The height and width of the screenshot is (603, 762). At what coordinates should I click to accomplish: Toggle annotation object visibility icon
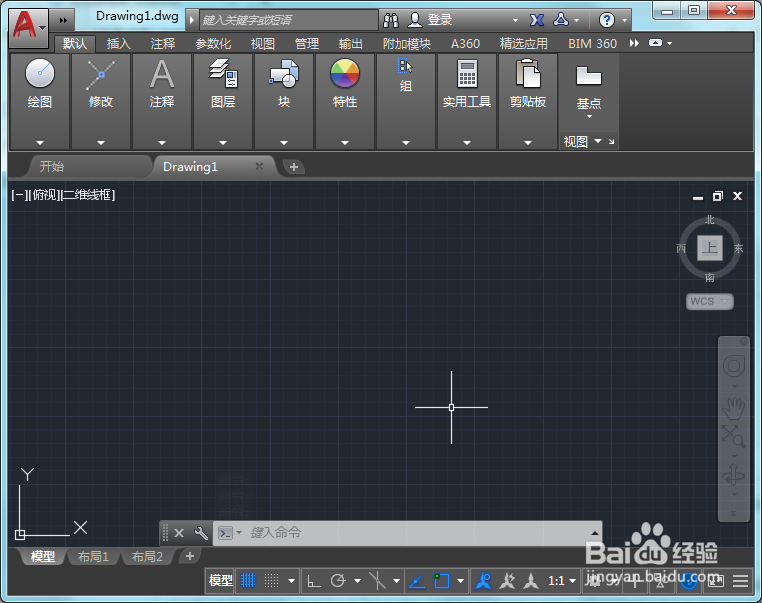[x=484, y=581]
